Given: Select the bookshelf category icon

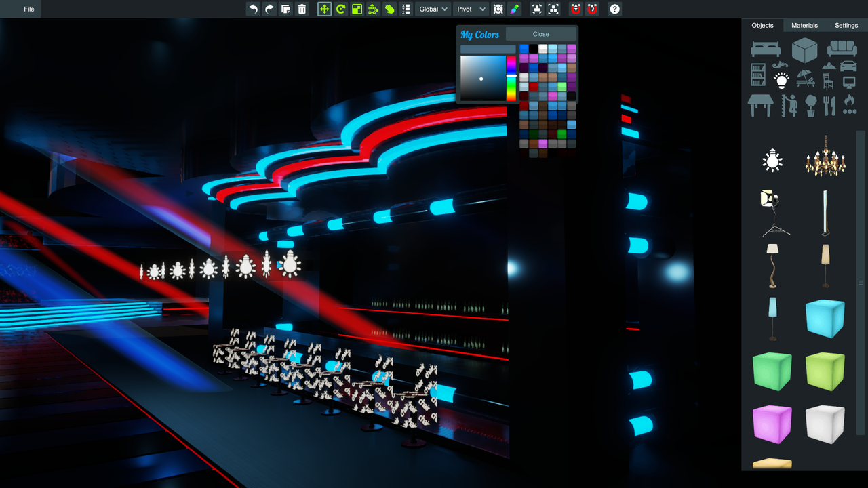Looking at the screenshot, I should coord(759,75).
